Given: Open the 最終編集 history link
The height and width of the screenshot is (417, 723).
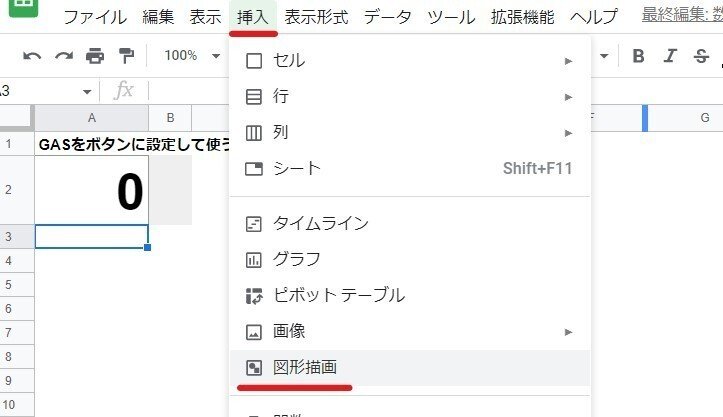Looking at the screenshot, I should pos(682,15).
